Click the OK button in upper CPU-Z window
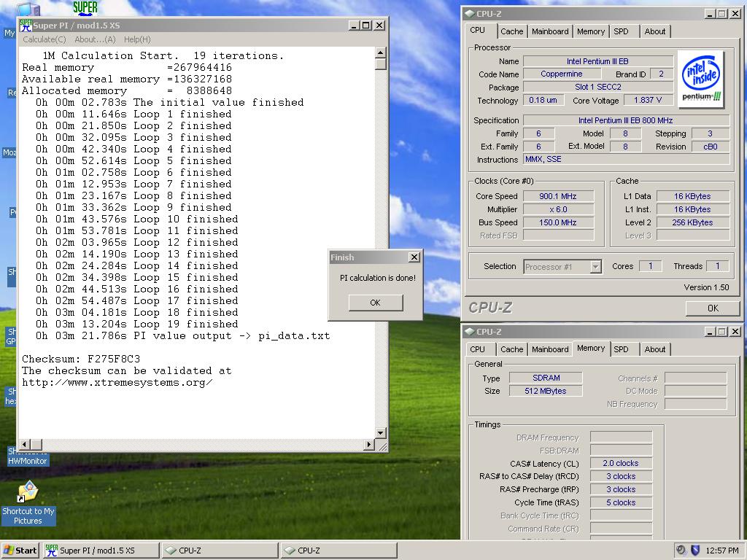 [x=713, y=308]
